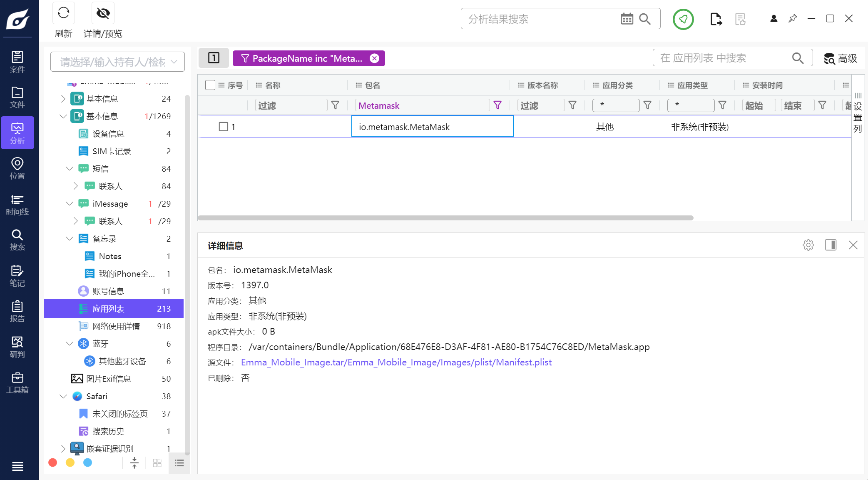Click the refresh (刷新) icon
The image size is (868, 480).
point(63,13)
